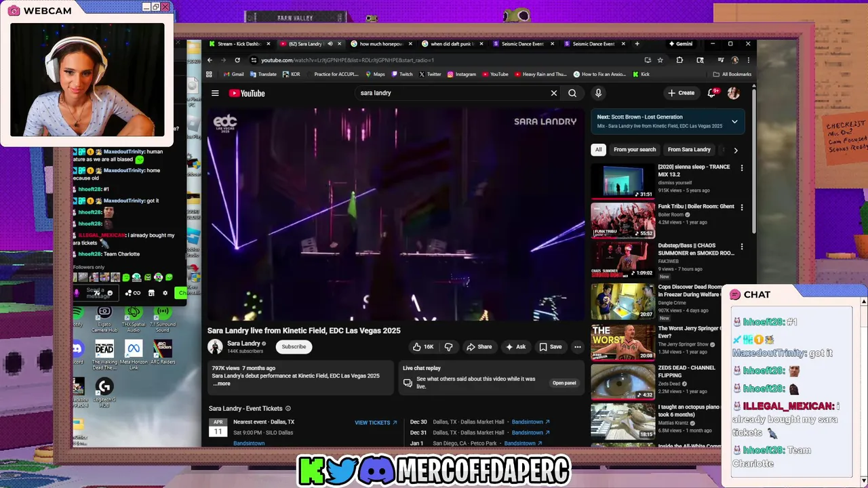Open Chrome three-dot menu
868x488 pixels.
748,60
